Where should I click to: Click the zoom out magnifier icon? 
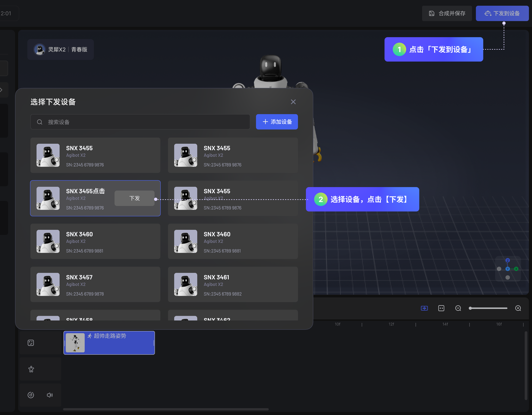coord(458,308)
